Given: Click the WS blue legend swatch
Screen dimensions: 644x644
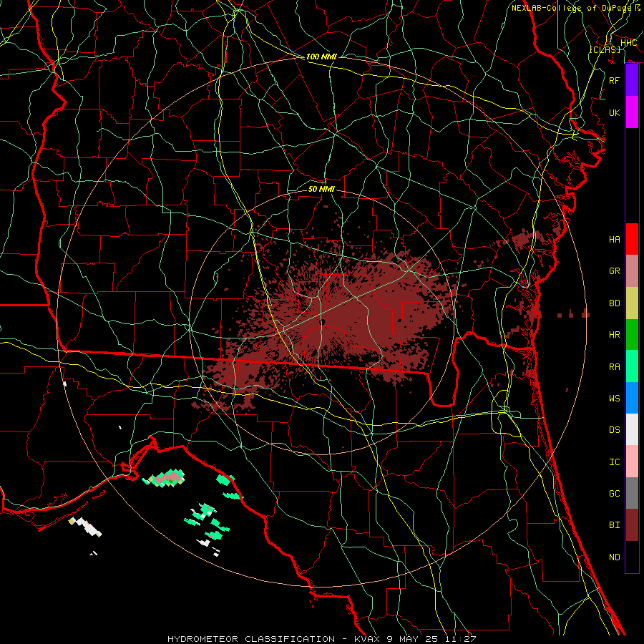Looking at the screenshot, I should [x=632, y=398].
